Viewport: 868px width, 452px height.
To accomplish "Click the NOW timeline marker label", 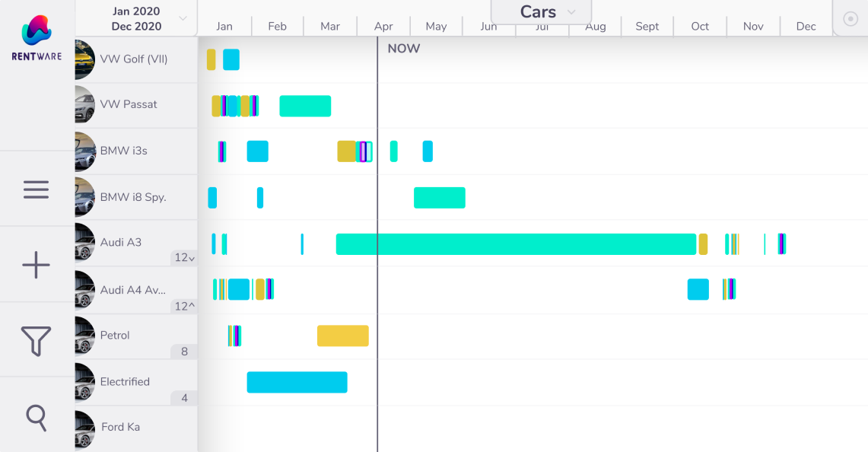I will [403, 49].
